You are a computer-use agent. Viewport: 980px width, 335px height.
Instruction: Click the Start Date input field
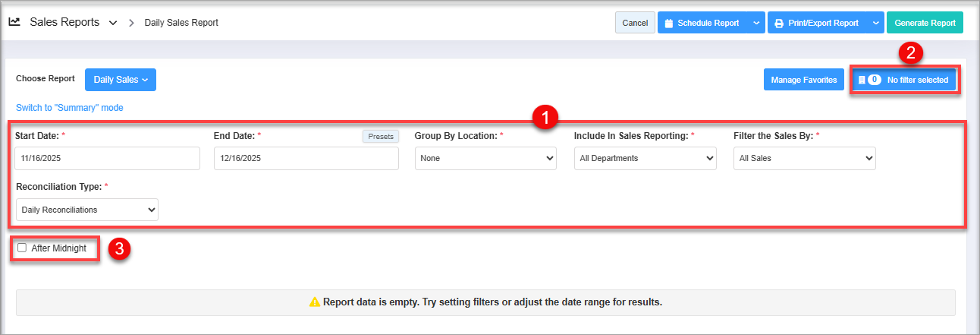coord(107,158)
